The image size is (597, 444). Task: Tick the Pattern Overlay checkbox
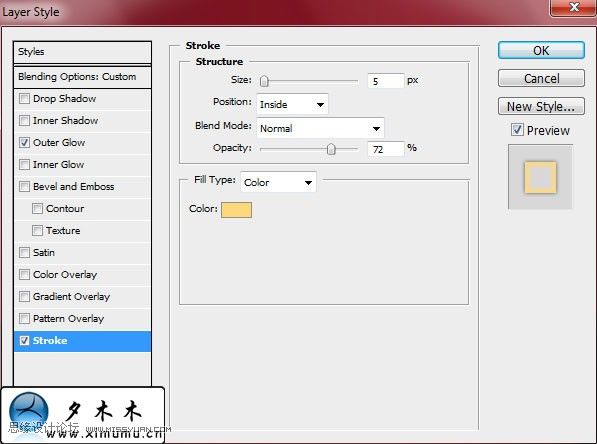(24, 318)
